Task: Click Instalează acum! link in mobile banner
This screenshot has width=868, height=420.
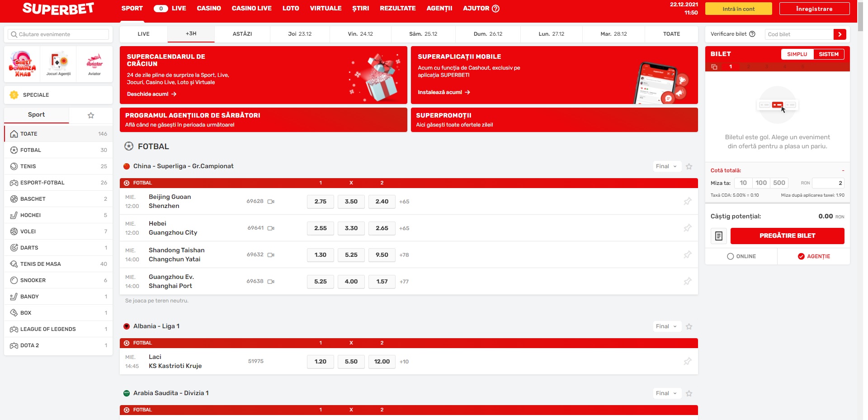Action: tap(444, 92)
